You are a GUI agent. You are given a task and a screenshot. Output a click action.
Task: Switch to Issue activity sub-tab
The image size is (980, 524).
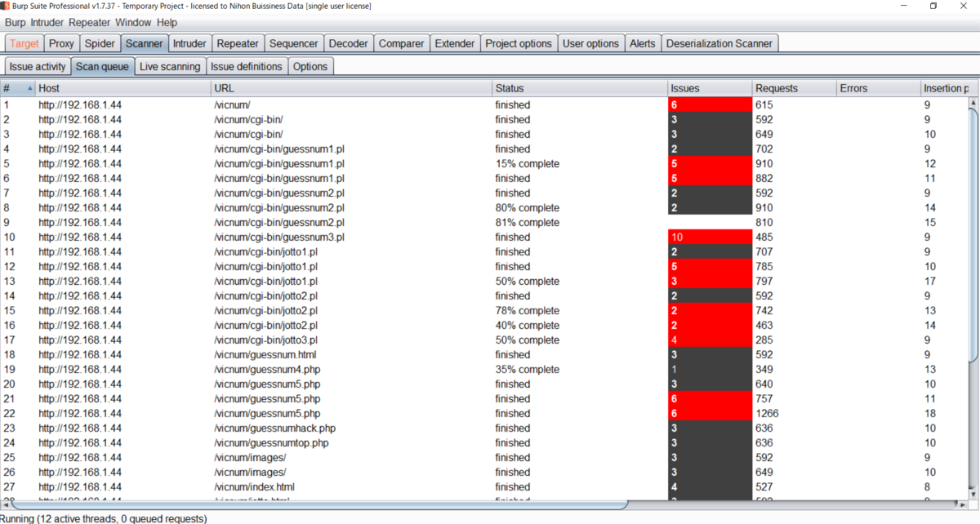pyautogui.click(x=38, y=67)
